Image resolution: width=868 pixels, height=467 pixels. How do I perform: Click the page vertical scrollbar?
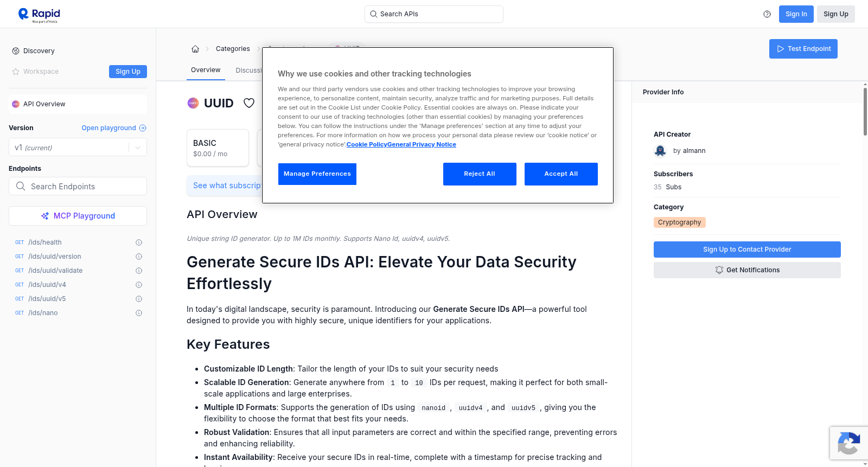point(865,111)
